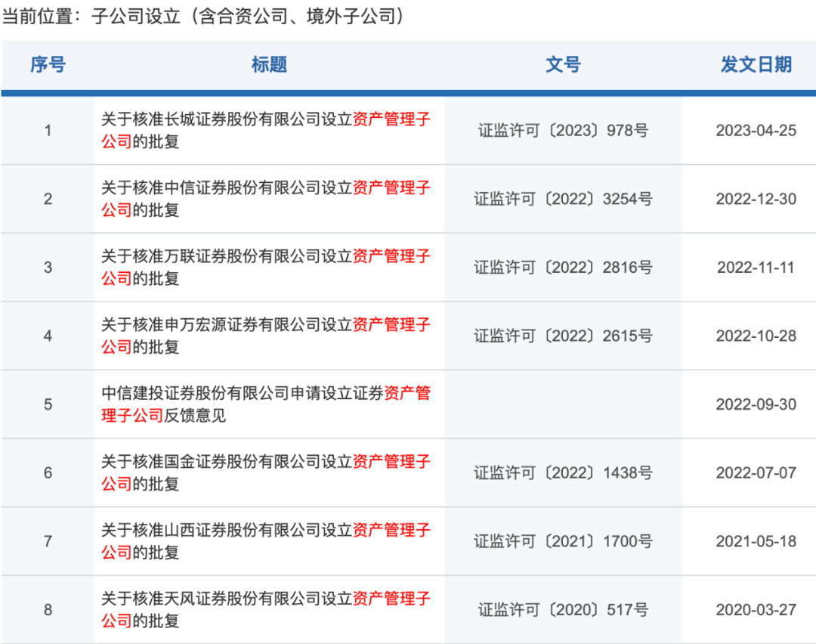
Task: Open the 国金证券 asset management approval link
Action: tap(266, 472)
